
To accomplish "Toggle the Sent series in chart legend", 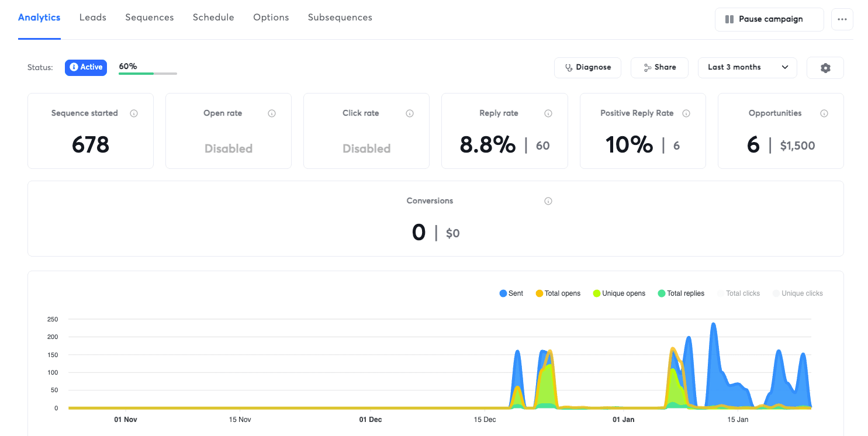I will 511,293.
